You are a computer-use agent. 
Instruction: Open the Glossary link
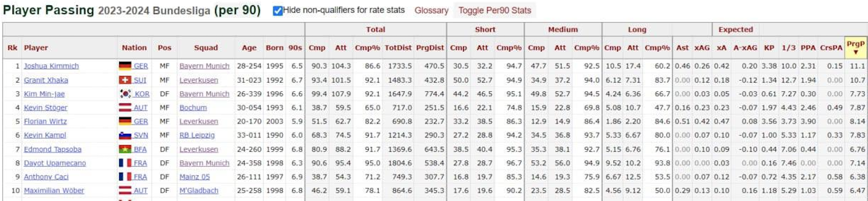click(x=431, y=11)
